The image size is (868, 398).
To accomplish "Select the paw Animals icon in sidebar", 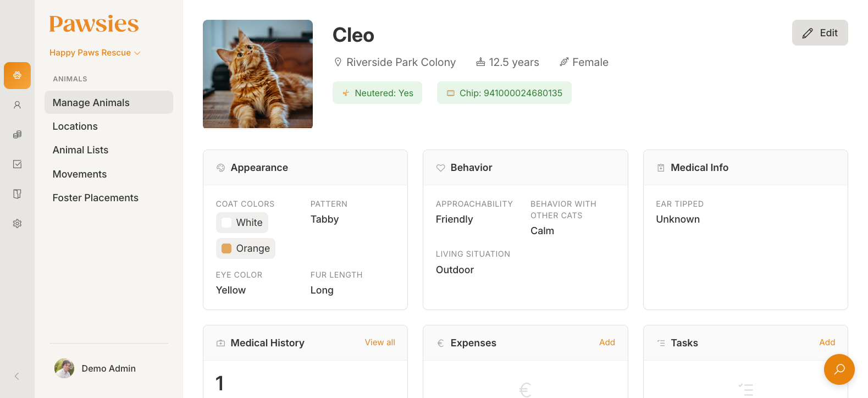I will 17,75.
